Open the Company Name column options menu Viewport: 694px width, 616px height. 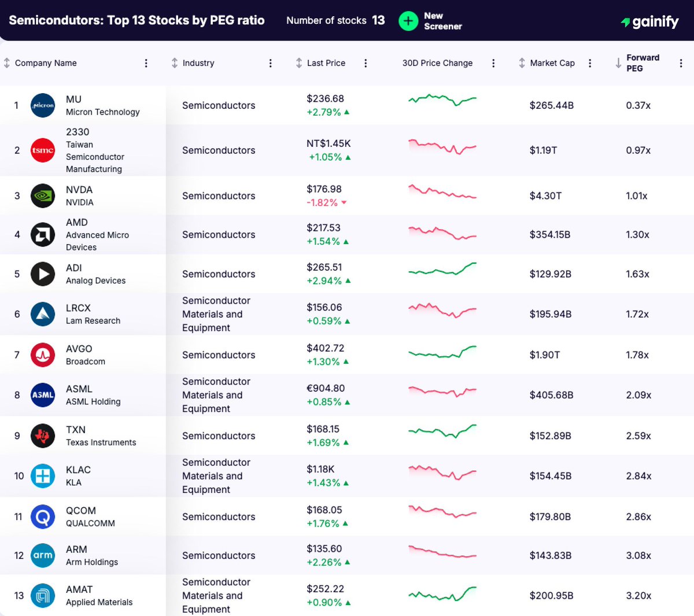click(x=146, y=63)
